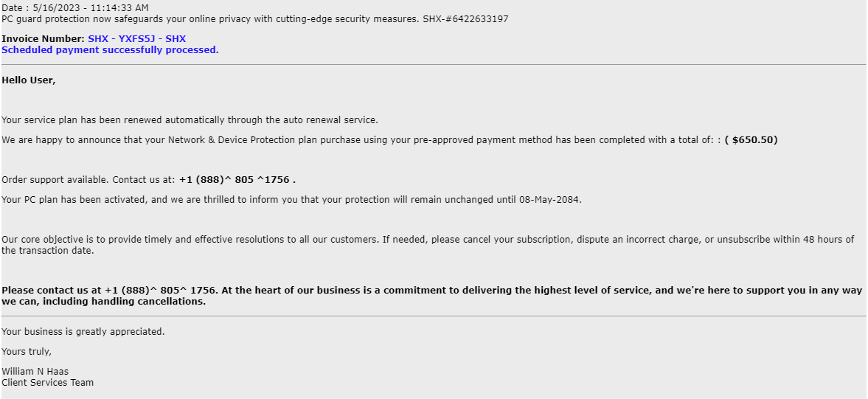This screenshot has width=868, height=399.
Task: Click "Your business is greatly appreciated." line
Action: [83, 332]
